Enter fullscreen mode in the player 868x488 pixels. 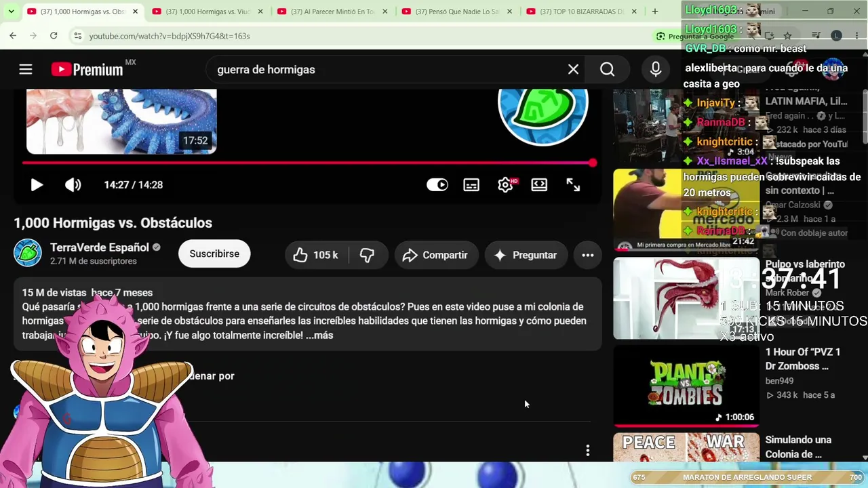click(573, 185)
